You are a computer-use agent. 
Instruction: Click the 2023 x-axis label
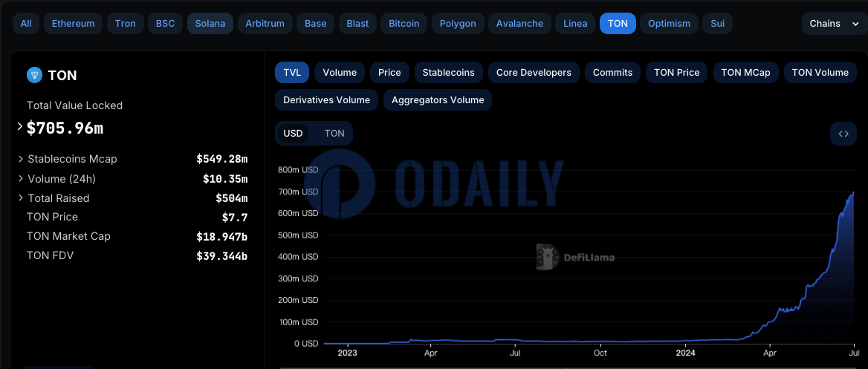coord(347,353)
